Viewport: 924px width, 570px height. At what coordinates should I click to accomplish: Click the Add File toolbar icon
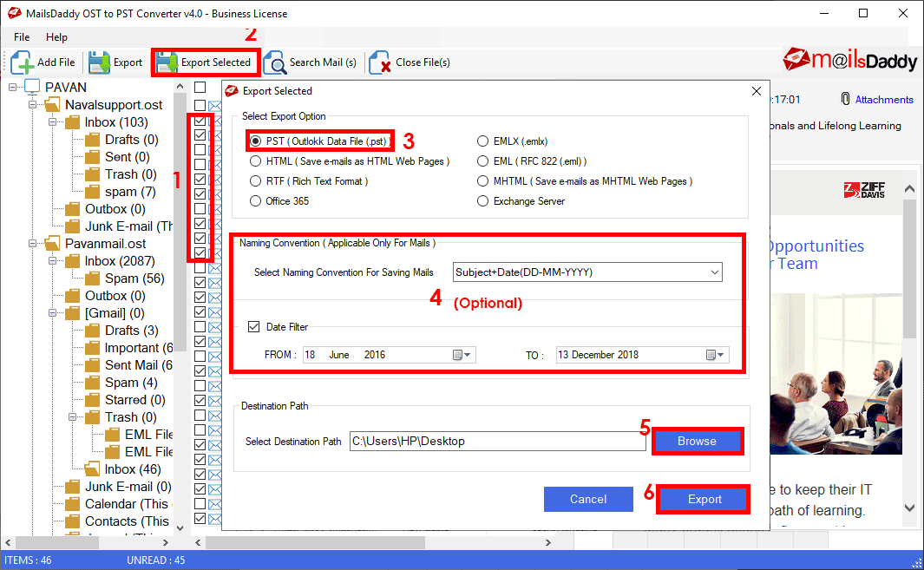pyautogui.click(x=23, y=62)
